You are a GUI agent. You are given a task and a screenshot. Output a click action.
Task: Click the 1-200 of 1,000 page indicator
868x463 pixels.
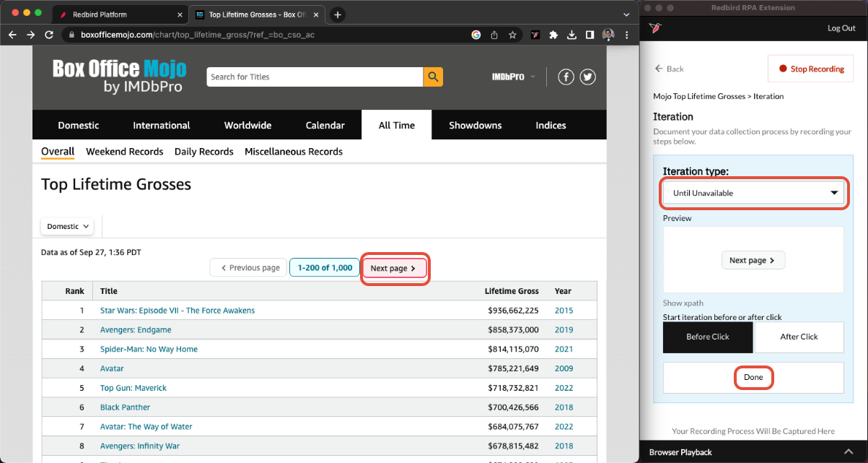click(x=325, y=268)
